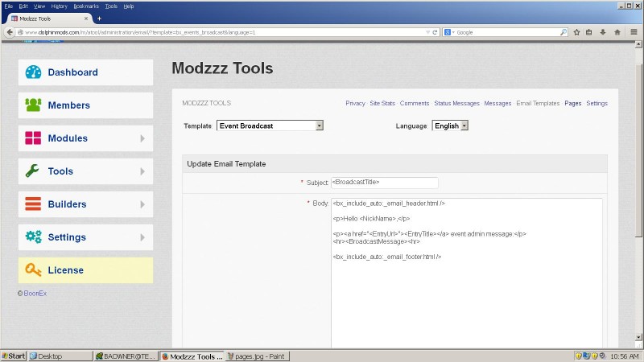Click the Builders stacked bars icon
644x362 pixels.
point(33,204)
